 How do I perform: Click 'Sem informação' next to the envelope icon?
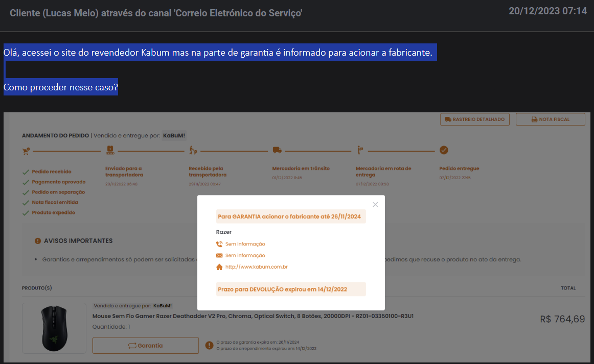tap(245, 255)
